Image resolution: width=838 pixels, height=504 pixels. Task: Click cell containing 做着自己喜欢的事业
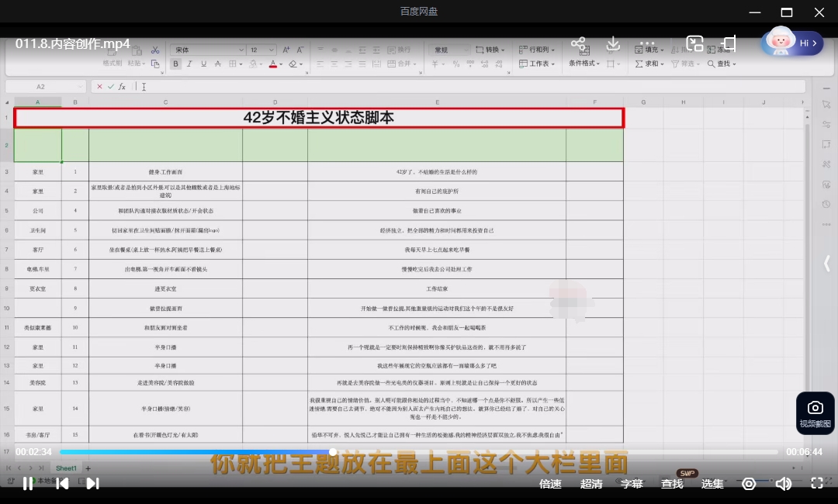437,211
